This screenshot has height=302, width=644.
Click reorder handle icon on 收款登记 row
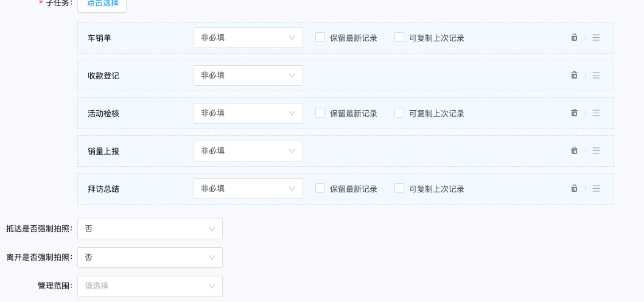(x=596, y=75)
